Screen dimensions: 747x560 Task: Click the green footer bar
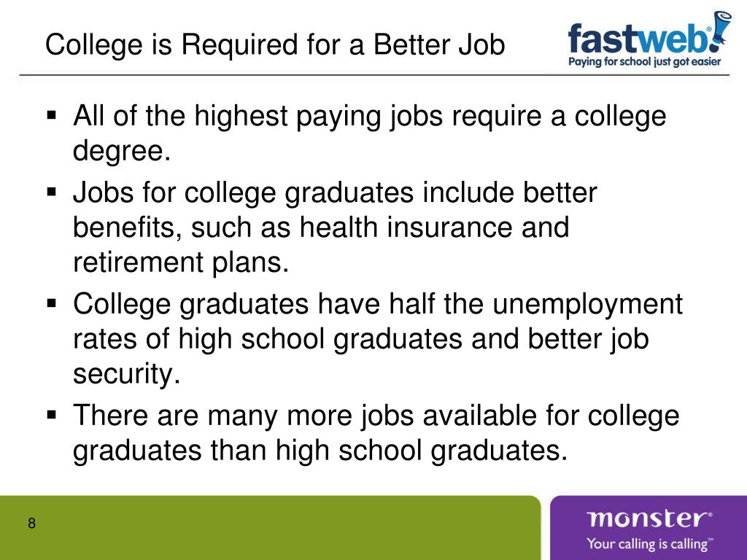coord(270,528)
